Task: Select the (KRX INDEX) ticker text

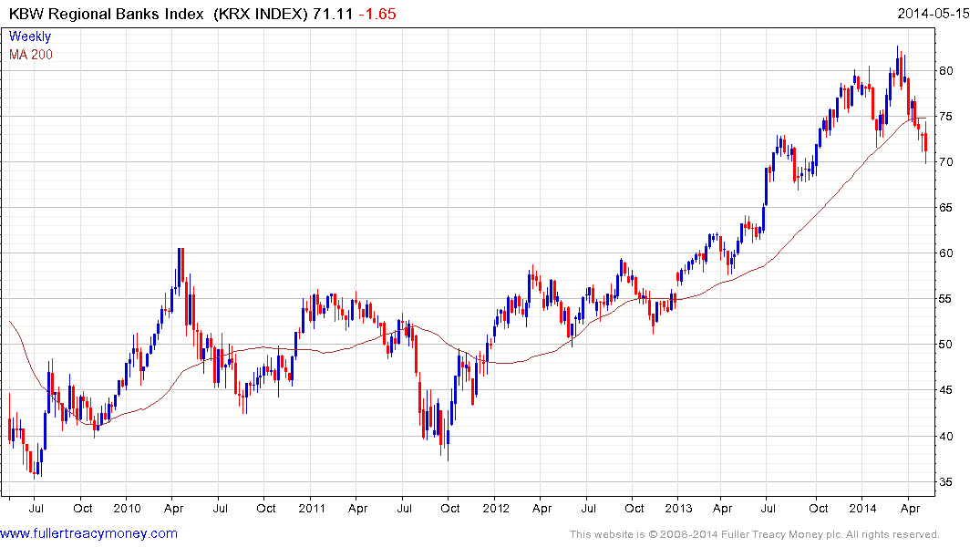Action: click(x=261, y=14)
